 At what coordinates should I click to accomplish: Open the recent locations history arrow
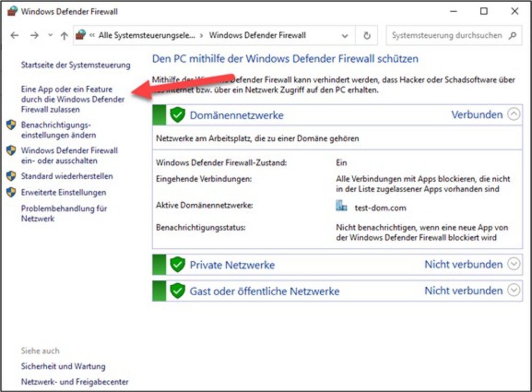click(x=50, y=35)
